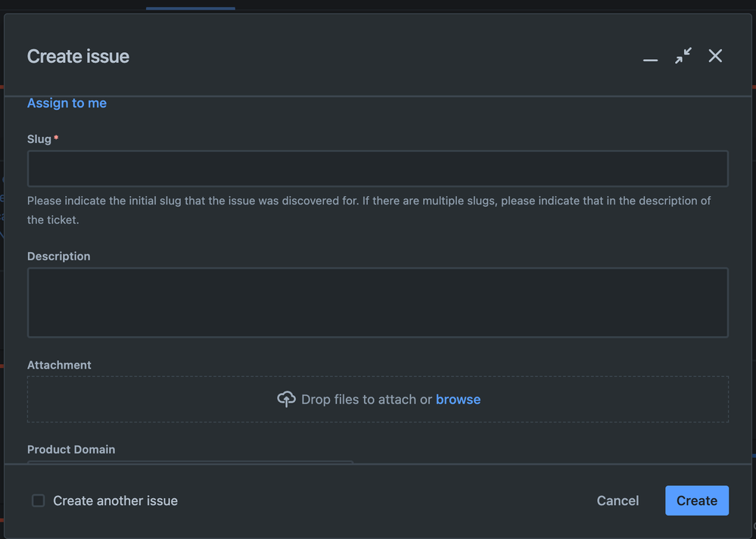
Task: Click the Drop files to attach text
Action: 366,400
